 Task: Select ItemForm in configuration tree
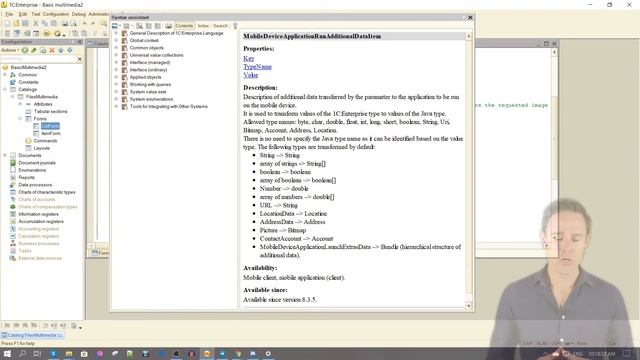coord(51,133)
